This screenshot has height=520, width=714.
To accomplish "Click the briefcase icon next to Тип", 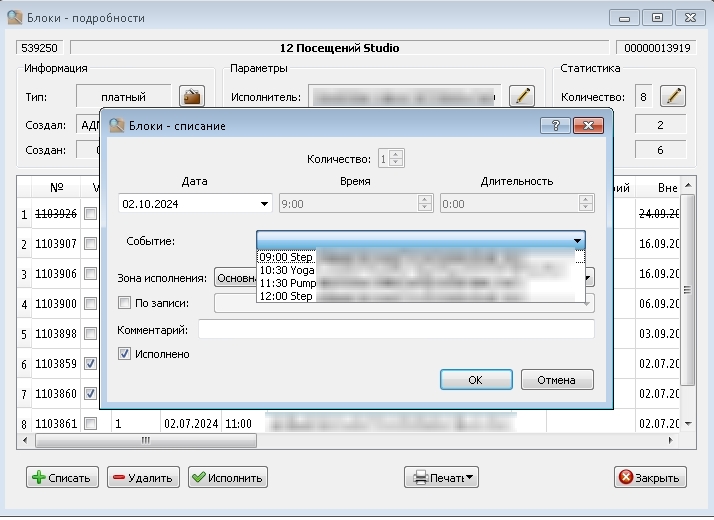I will 192,96.
